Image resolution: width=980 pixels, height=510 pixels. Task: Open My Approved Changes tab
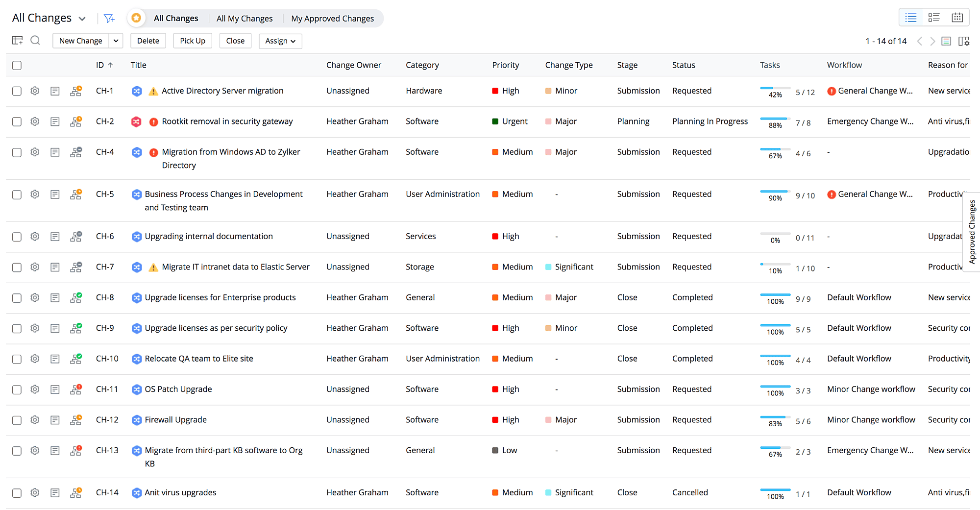click(332, 19)
